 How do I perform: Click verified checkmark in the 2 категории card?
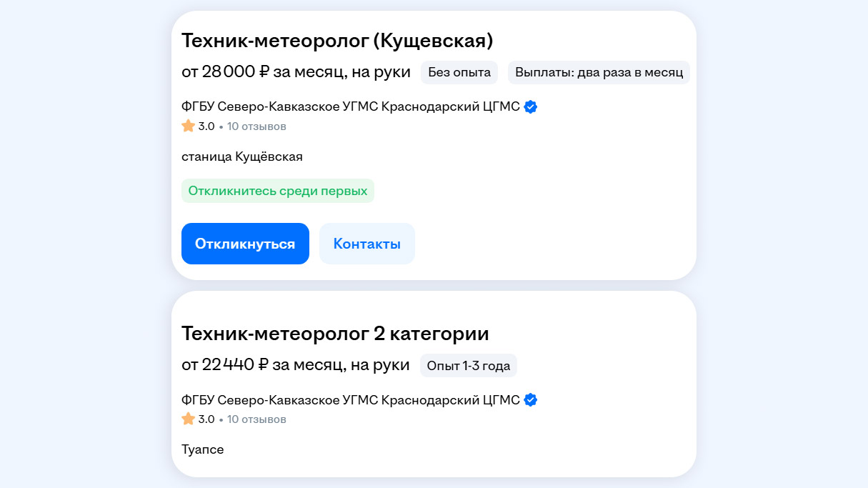pos(530,400)
